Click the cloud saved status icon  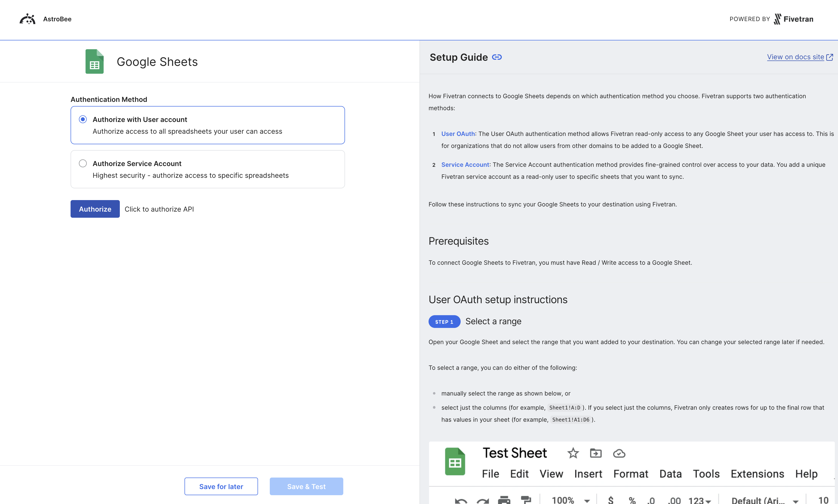click(619, 453)
